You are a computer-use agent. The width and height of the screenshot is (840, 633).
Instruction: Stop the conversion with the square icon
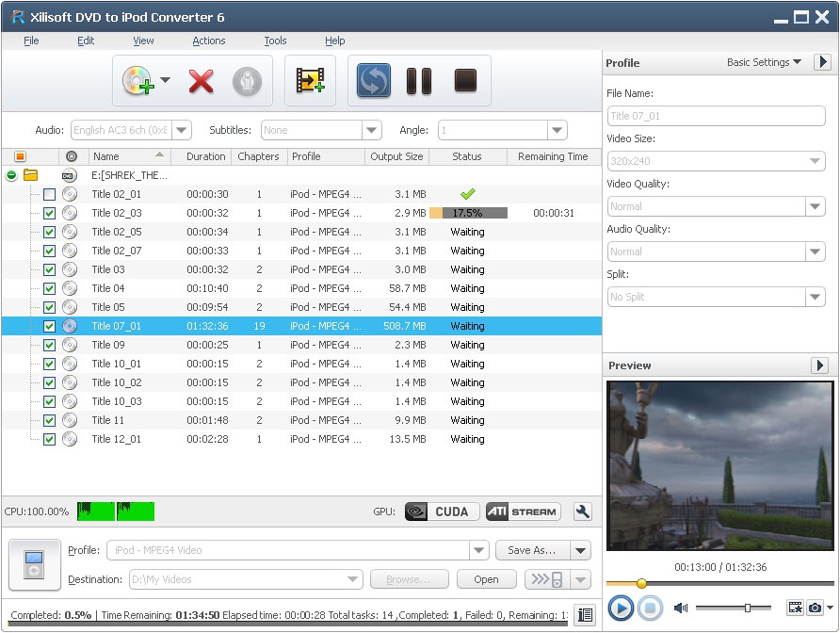(465, 81)
